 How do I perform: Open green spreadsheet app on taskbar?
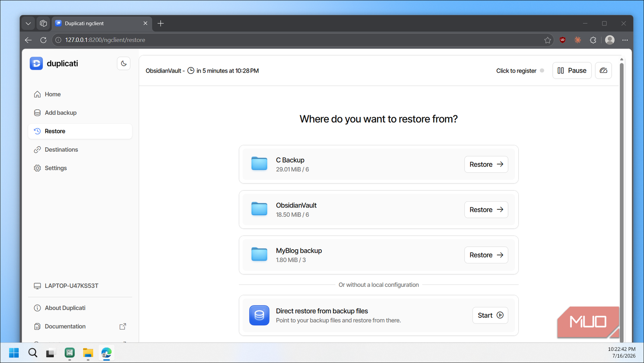pyautogui.click(x=69, y=353)
